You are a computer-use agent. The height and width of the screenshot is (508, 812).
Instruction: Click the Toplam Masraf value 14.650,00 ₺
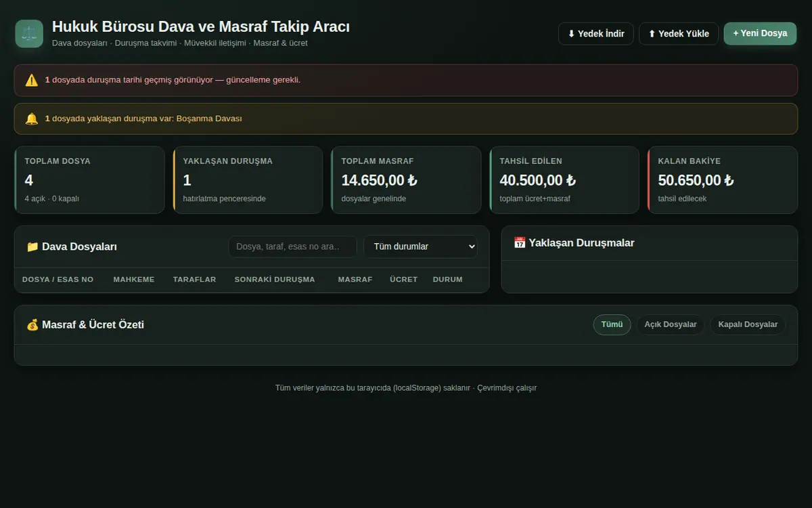click(x=379, y=180)
